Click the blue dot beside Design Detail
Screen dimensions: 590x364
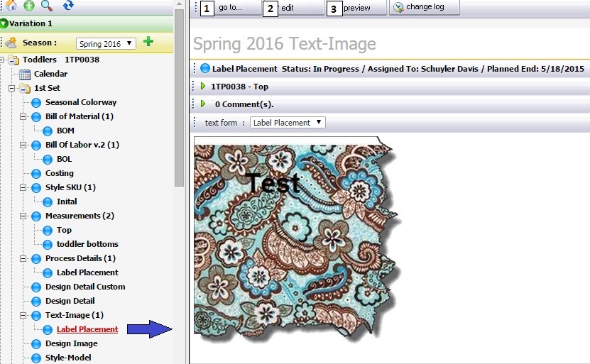click(36, 302)
